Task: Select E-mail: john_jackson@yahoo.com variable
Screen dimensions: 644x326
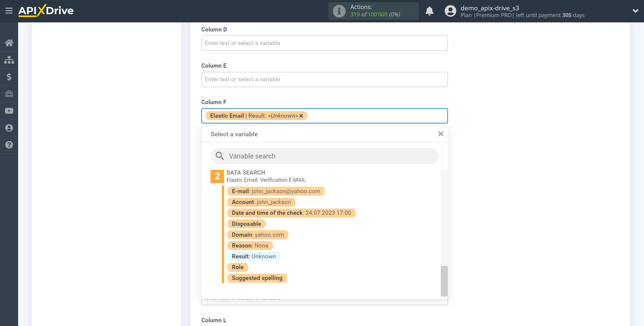Action: (276, 191)
